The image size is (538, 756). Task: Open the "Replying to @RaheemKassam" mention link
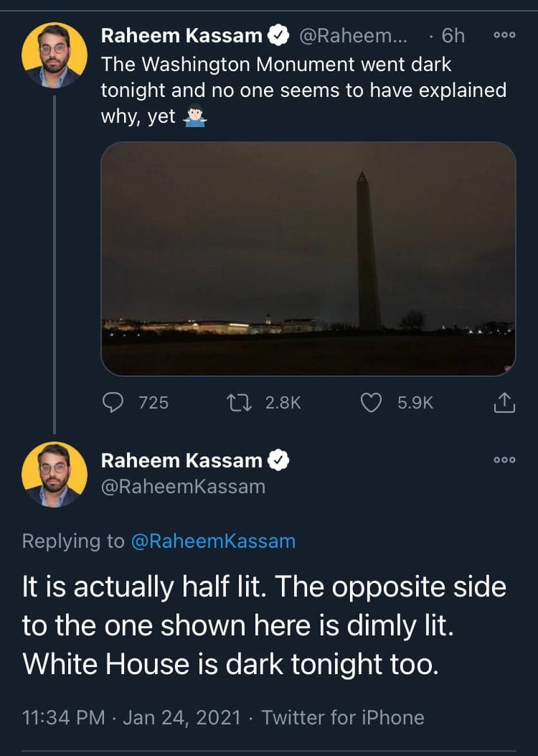[x=213, y=541]
